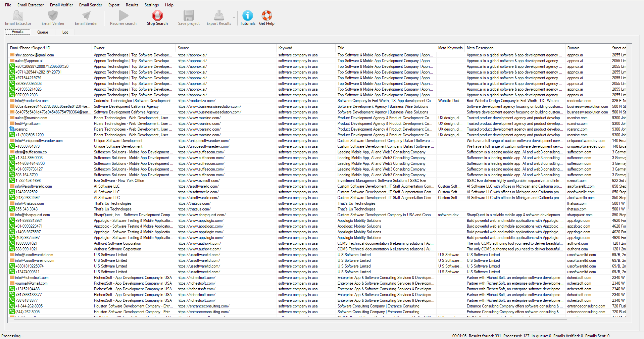Image resolution: width=644 pixels, height=339 pixels.
Task: Open the Email Verifier menu
Action: (61, 5)
